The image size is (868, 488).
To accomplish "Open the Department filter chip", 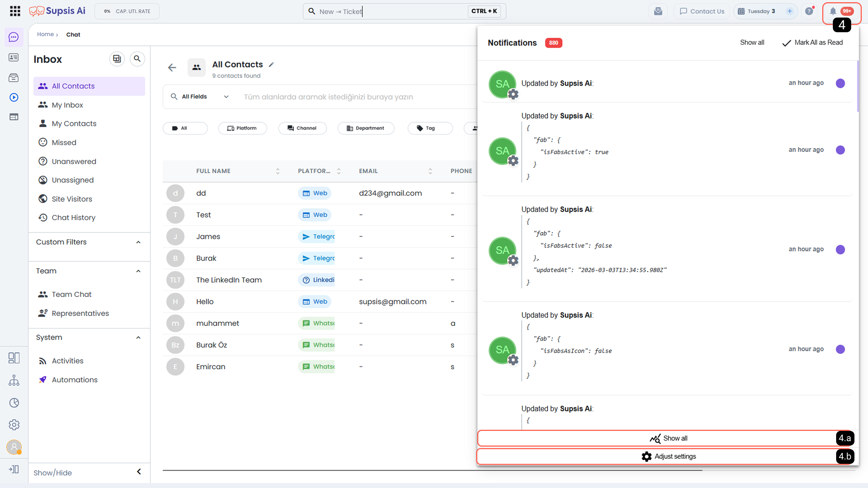I will click(366, 128).
